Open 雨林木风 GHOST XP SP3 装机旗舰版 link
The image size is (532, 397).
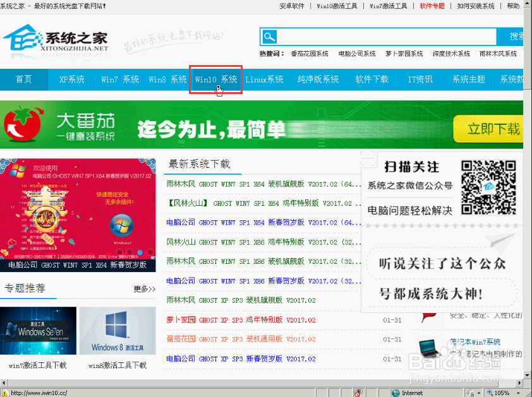pyautogui.click(x=241, y=300)
